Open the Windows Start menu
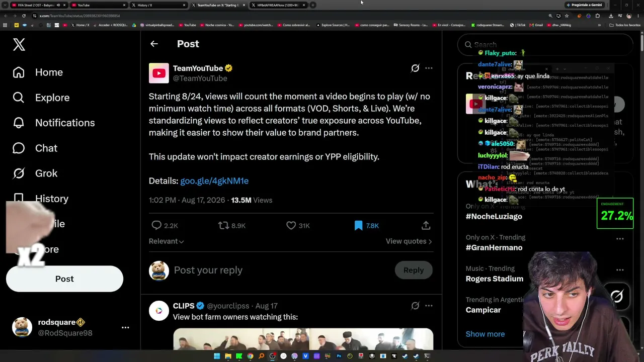Image resolution: width=644 pixels, height=362 pixels. pos(217,356)
